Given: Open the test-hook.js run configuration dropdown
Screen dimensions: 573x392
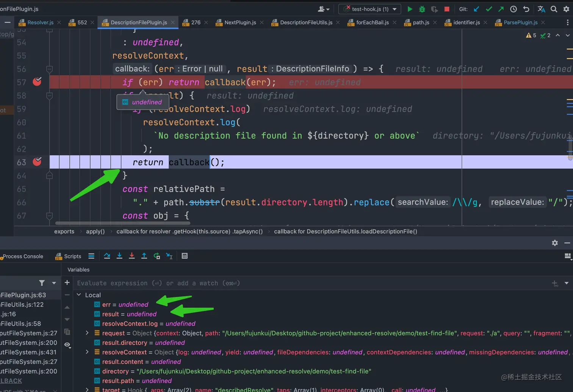Looking at the screenshot, I should pos(369,9).
